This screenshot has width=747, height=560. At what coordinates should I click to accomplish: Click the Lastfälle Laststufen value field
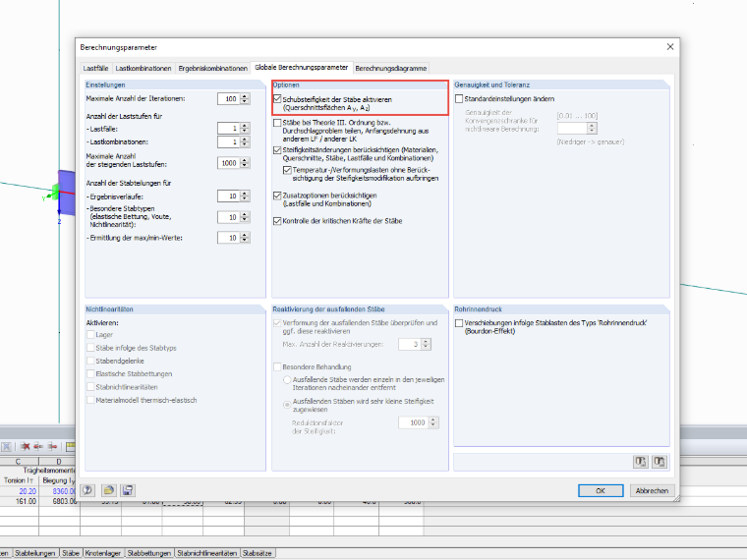(229, 128)
